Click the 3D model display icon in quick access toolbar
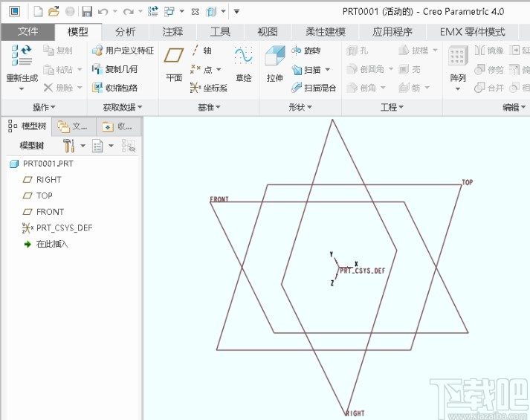Viewport: 530px width, 420px height. click(x=211, y=12)
